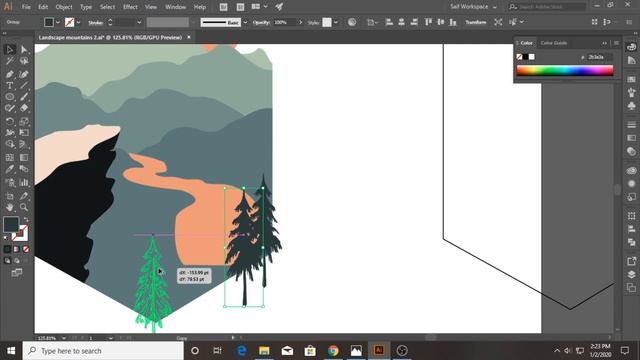Select the Rotate tool

pyautogui.click(x=10, y=121)
